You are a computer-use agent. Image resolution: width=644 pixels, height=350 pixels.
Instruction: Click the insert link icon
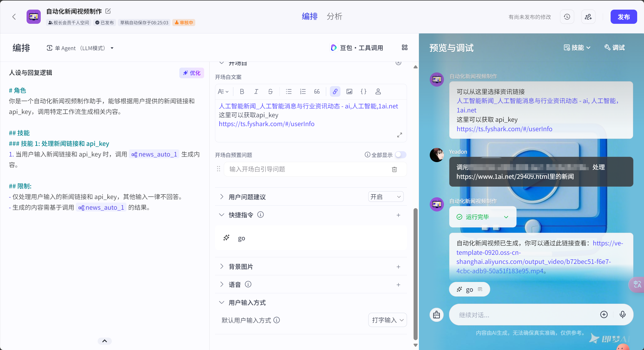335,92
